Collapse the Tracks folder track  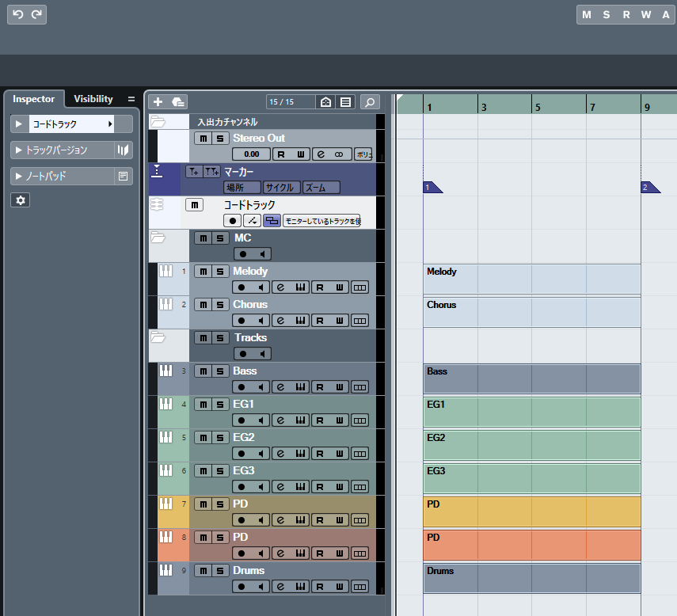tap(158, 337)
